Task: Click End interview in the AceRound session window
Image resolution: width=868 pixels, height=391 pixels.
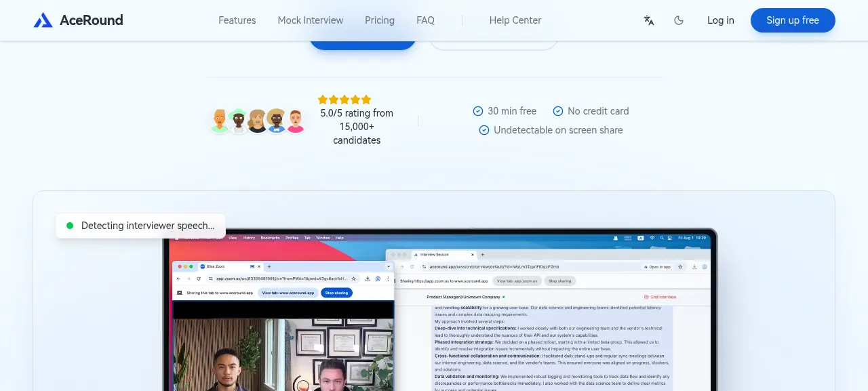Action: point(660,297)
